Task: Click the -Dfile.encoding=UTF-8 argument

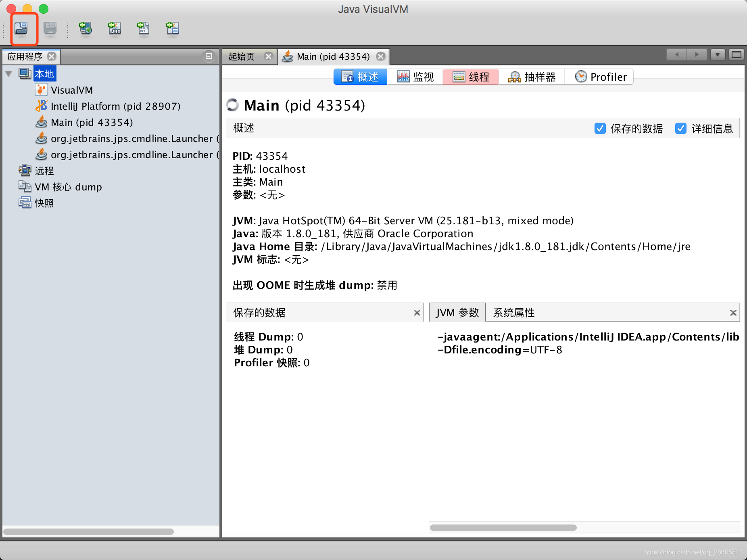Action: pyautogui.click(x=500, y=350)
